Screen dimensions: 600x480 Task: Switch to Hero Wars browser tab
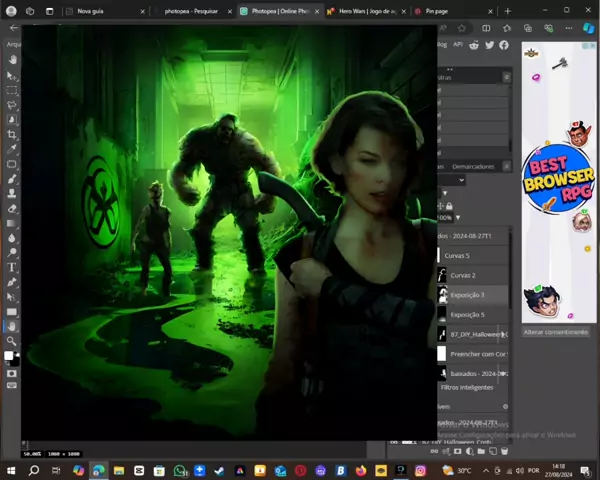pos(367,11)
